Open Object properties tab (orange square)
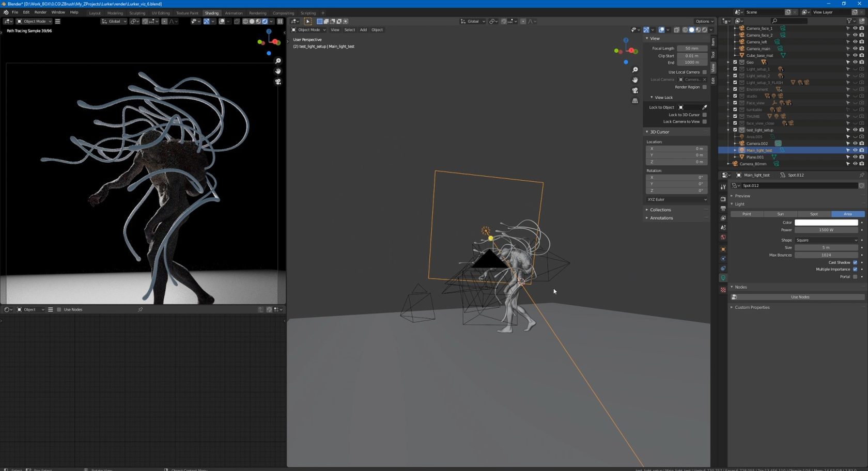The width and height of the screenshot is (868, 471). 723,249
